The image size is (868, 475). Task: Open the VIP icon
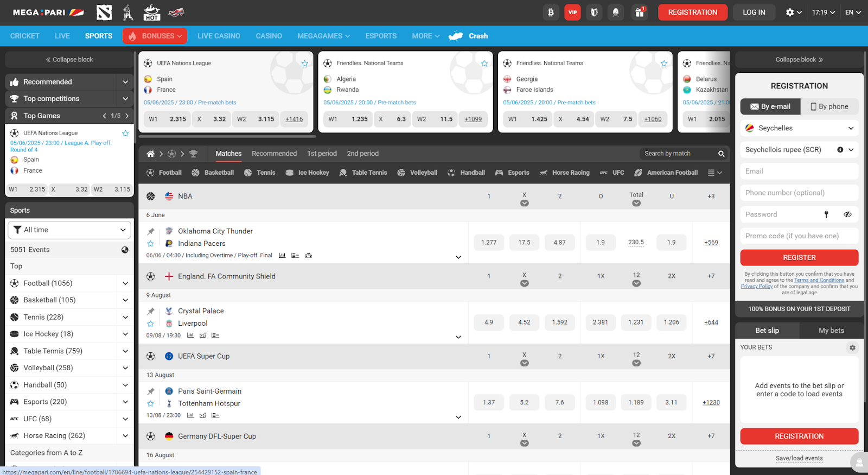[x=572, y=12]
